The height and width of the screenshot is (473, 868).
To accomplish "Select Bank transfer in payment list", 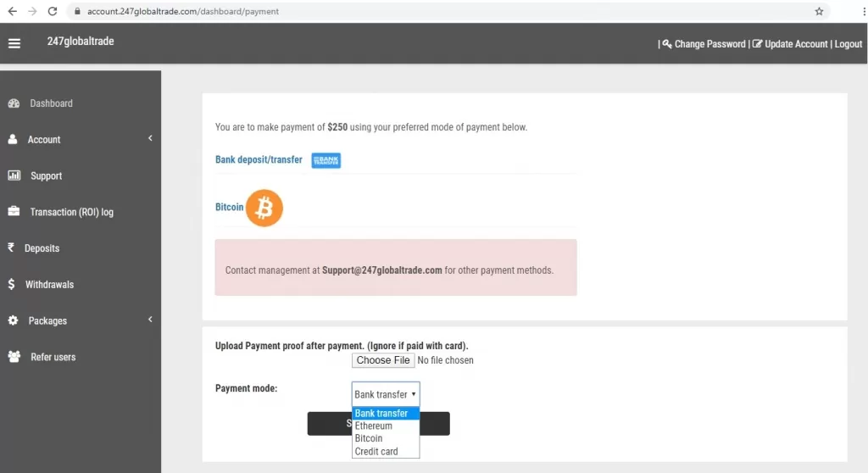I will 386,413.
